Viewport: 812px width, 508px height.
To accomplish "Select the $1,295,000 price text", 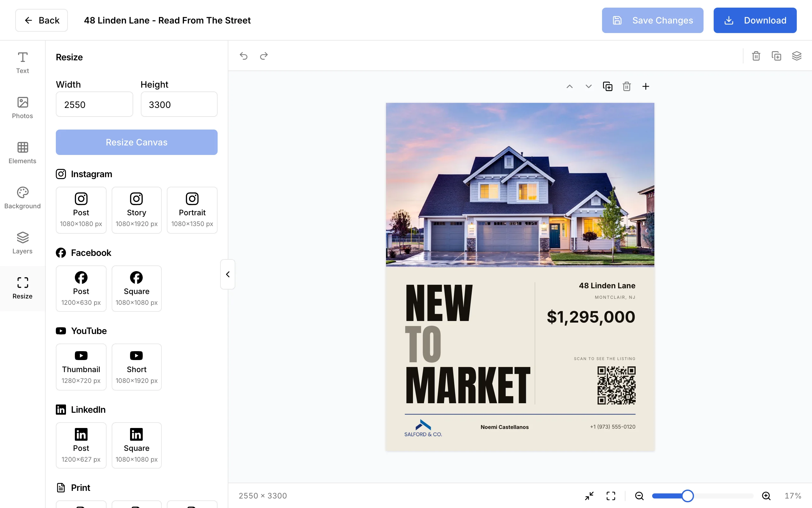I will coord(591,317).
